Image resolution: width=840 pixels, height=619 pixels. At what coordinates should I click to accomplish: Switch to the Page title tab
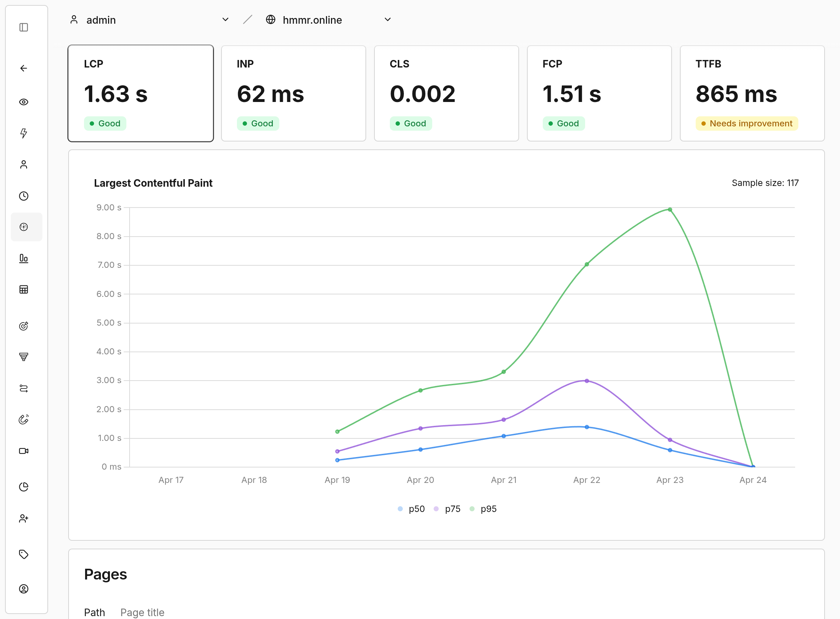click(x=143, y=612)
